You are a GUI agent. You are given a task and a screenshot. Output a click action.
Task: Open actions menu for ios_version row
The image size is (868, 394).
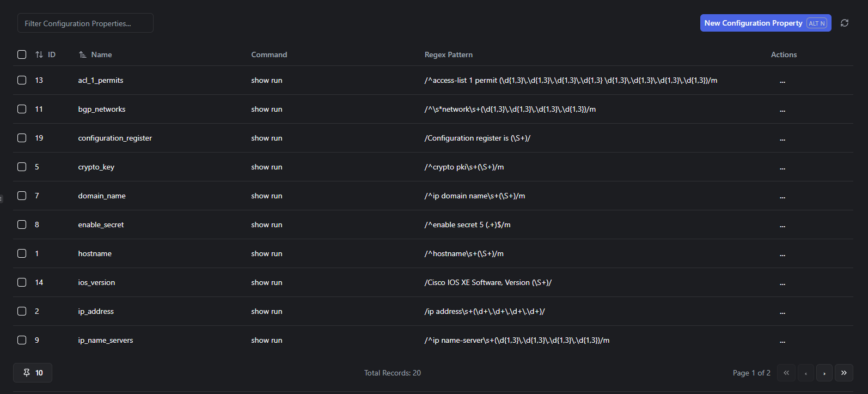click(x=783, y=283)
